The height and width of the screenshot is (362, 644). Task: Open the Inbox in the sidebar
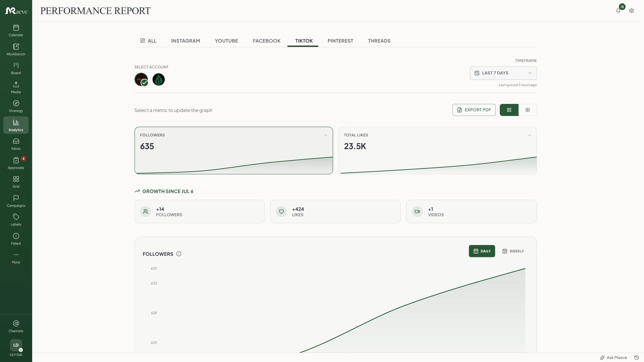[x=16, y=144]
